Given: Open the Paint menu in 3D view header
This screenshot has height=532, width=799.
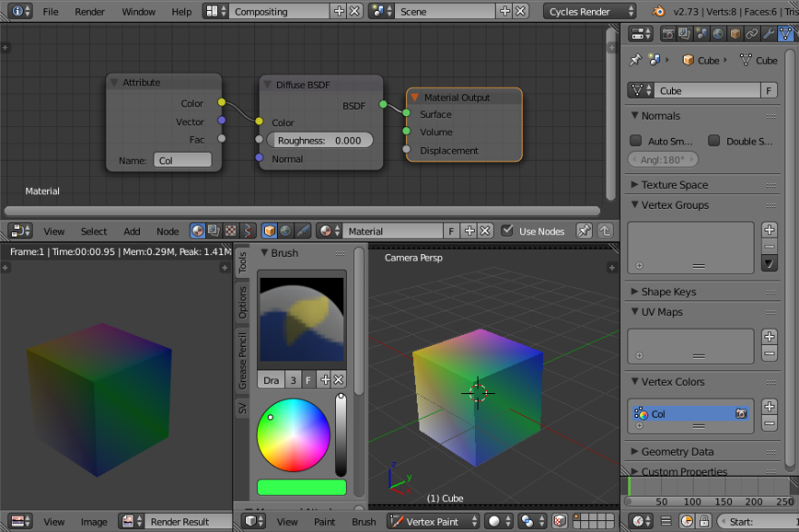Looking at the screenshot, I should [x=324, y=522].
